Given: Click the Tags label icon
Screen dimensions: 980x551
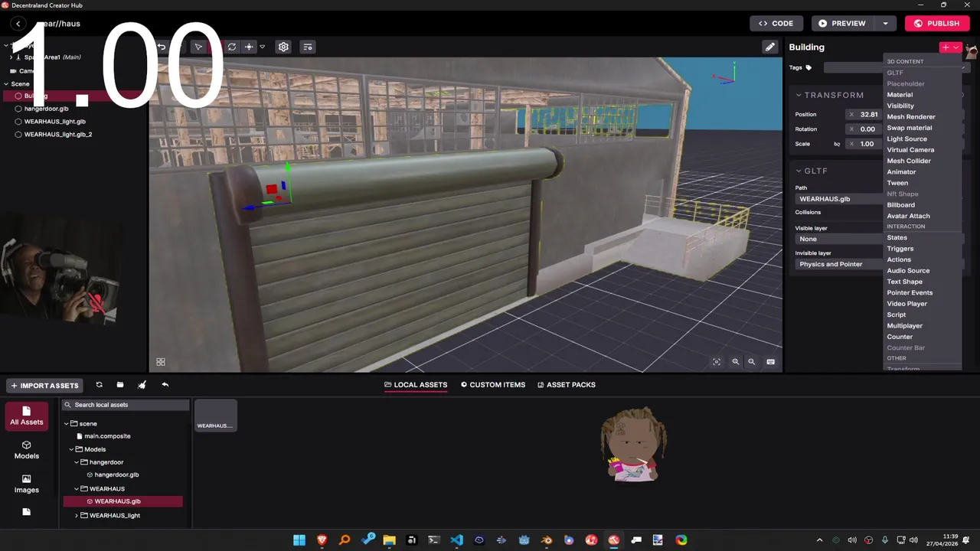Looking at the screenshot, I should click(x=808, y=67).
